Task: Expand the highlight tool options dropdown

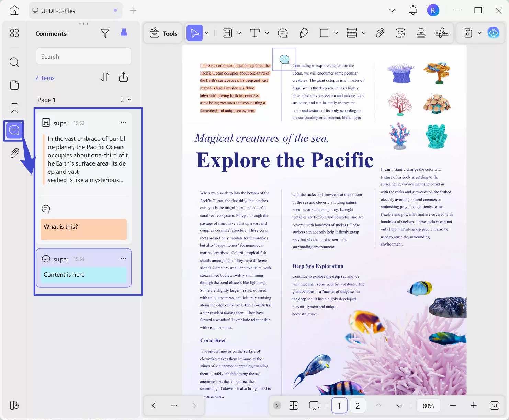Action: (239, 33)
